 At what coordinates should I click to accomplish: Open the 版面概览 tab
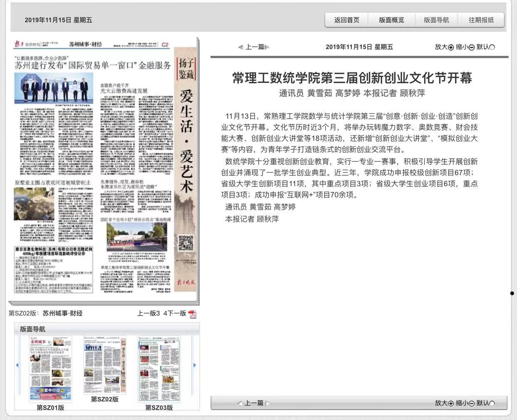(x=392, y=20)
